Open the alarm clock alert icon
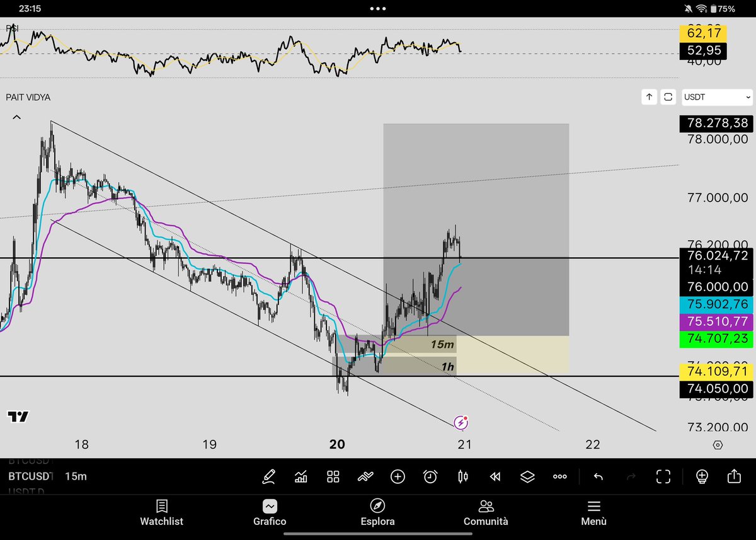This screenshot has height=540, width=756. point(430,476)
